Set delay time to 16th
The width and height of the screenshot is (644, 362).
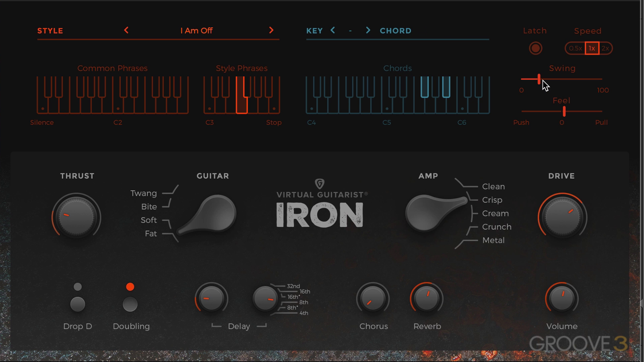coord(305,292)
